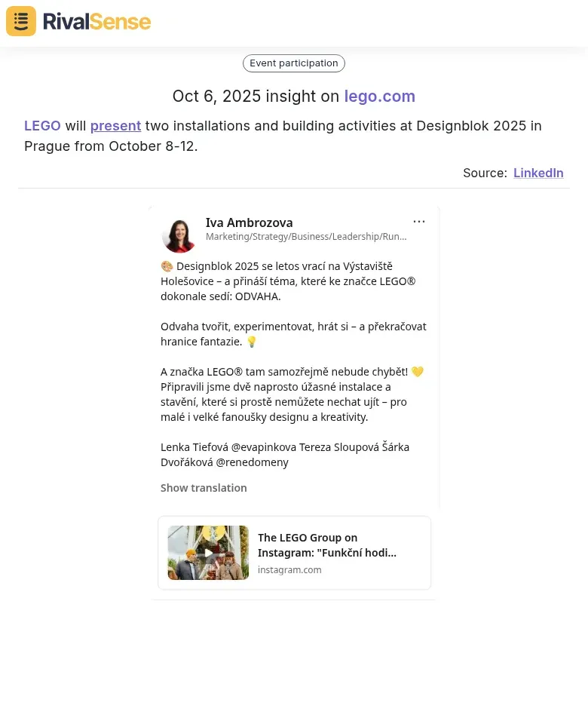Image resolution: width=588 pixels, height=724 pixels.
Task: Click Iva Ambrozova's profile photo
Action: pyautogui.click(x=179, y=235)
